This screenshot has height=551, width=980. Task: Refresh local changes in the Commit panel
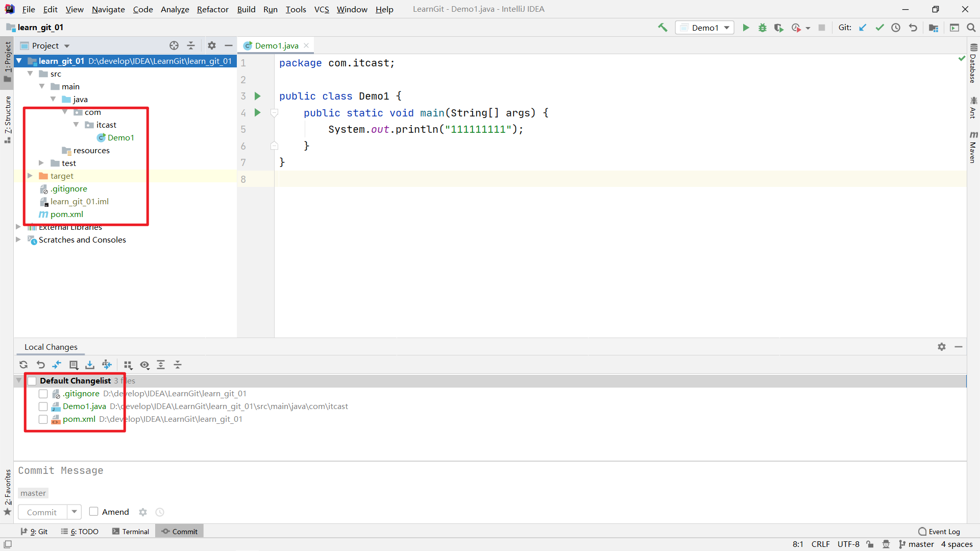pyautogui.click(x=23, y=365)
